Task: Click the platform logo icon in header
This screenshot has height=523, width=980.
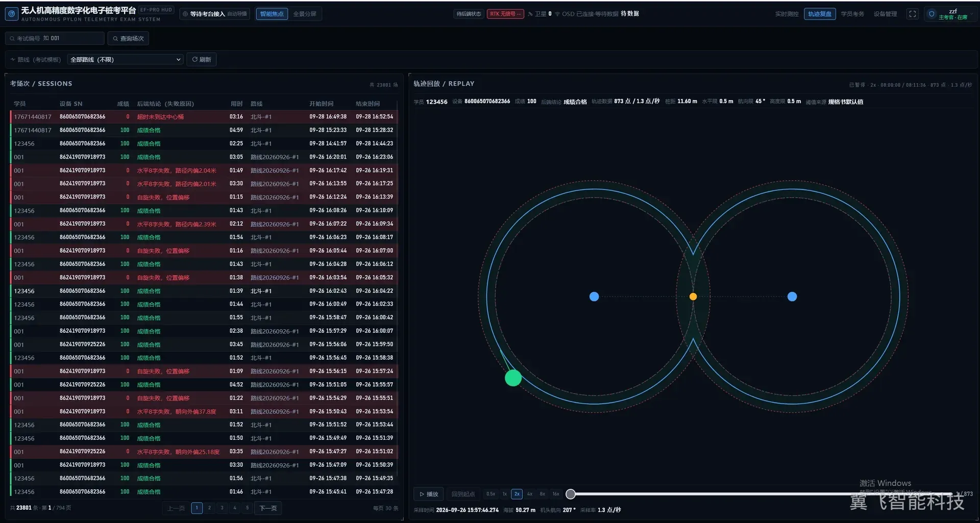Action: coord(12,14)
